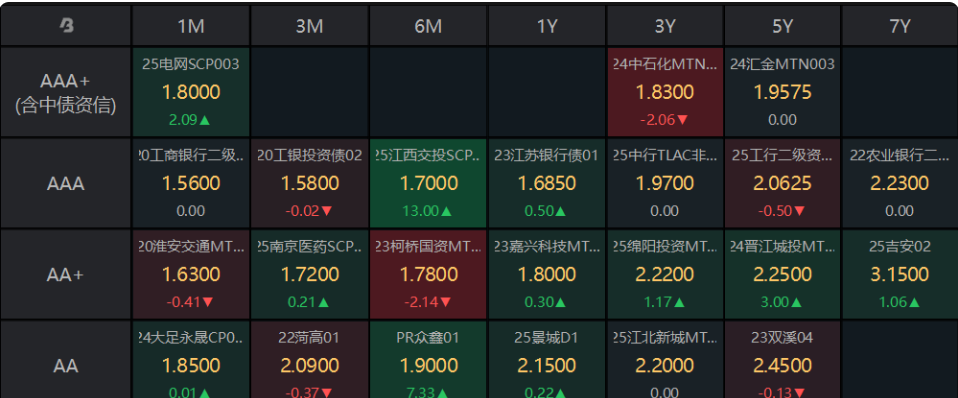This screenshot has width=958, height=398.
Task: Select the 3Y maturity column header
Action: [x=665, y=26]
